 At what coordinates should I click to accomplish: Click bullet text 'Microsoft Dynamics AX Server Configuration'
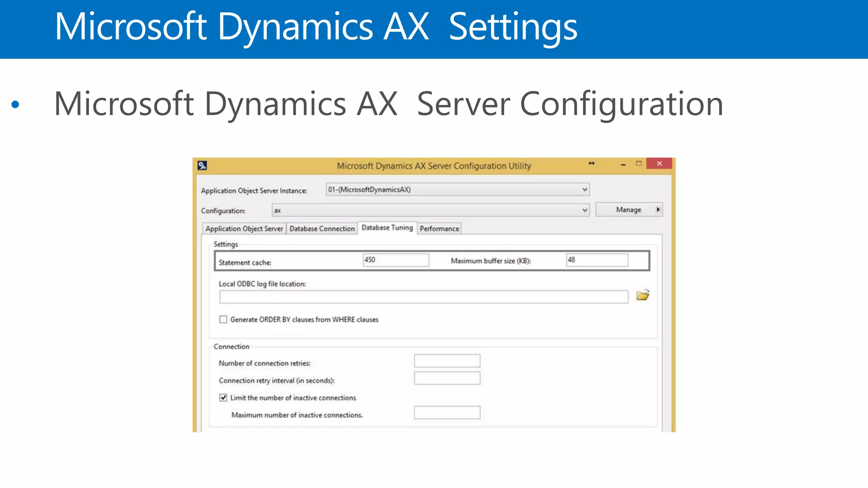389,104
